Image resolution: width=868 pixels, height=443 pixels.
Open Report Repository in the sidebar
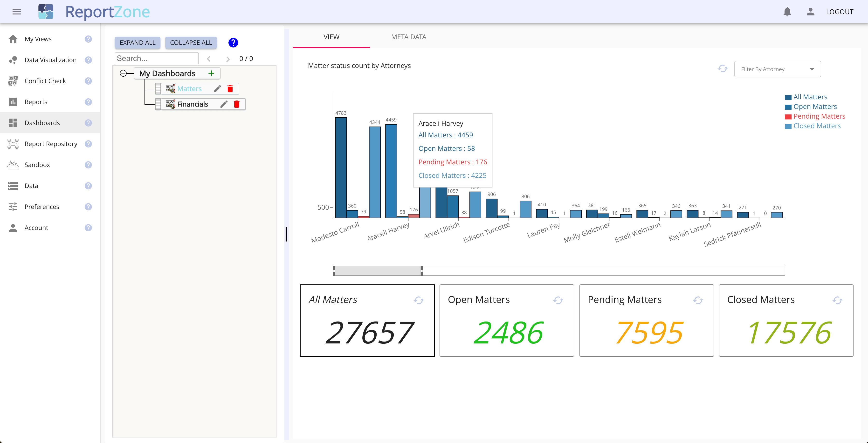pyautogui.click(x=51, y=144)
